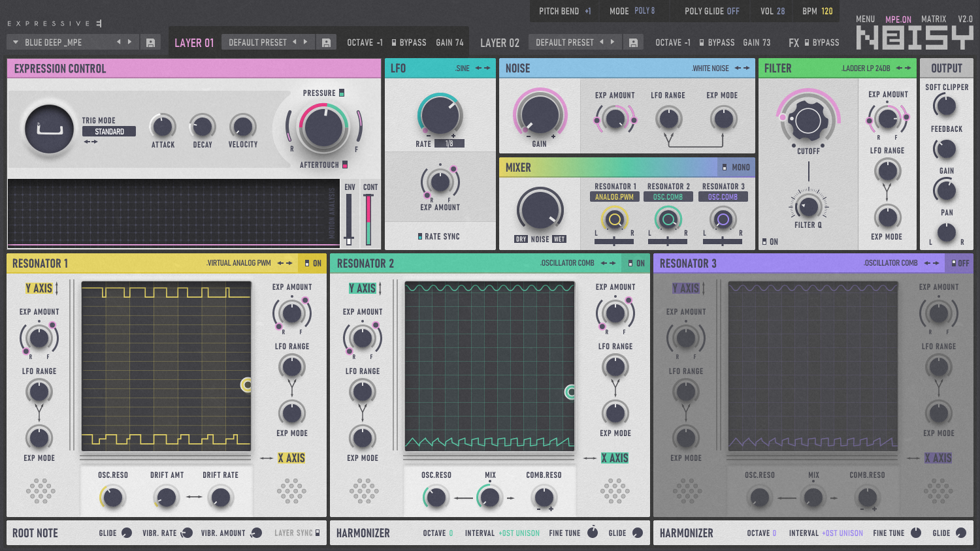This screenshot has height=551, width=980.
Task: Cycle to next filter type from LADDER LP 24DB
Action: [907, 68]
